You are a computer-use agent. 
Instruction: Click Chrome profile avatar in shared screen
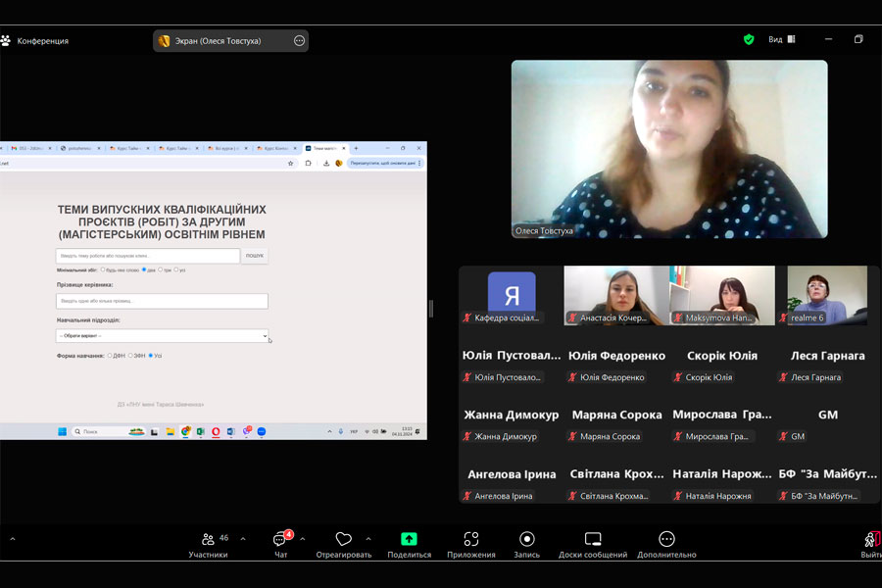339,164
